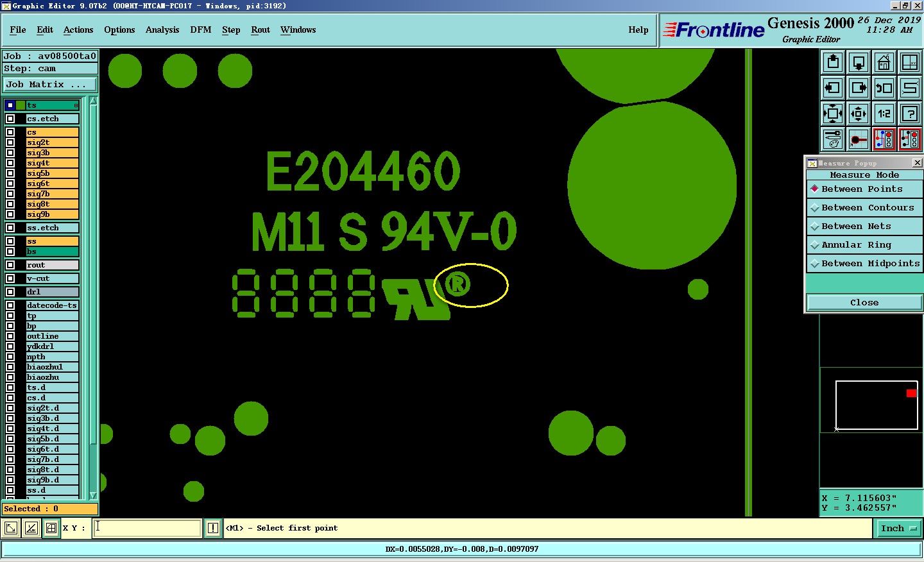Select the Annular Ring measure mode
Image resolution: width=924 pixels, height=562 pixels.
pos(864,245)
